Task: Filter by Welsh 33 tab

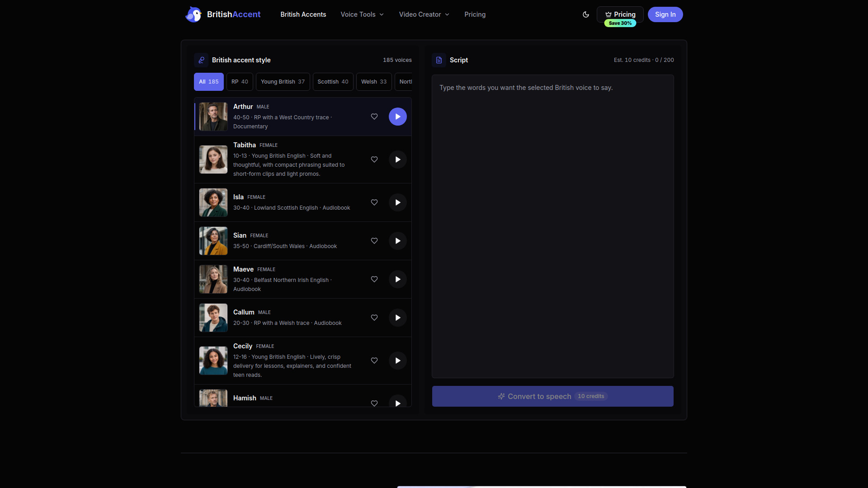Action: pos(374,82)
